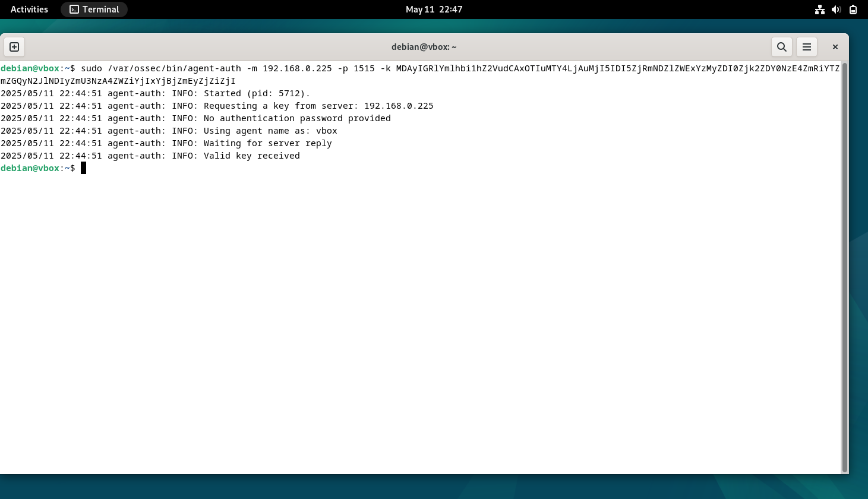
Task: Click 'No authentication password provided' line
Action: pos(195,118)
